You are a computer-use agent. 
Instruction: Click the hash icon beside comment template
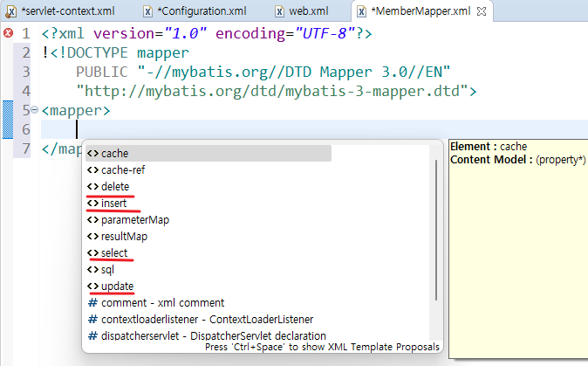coord(92,302)
